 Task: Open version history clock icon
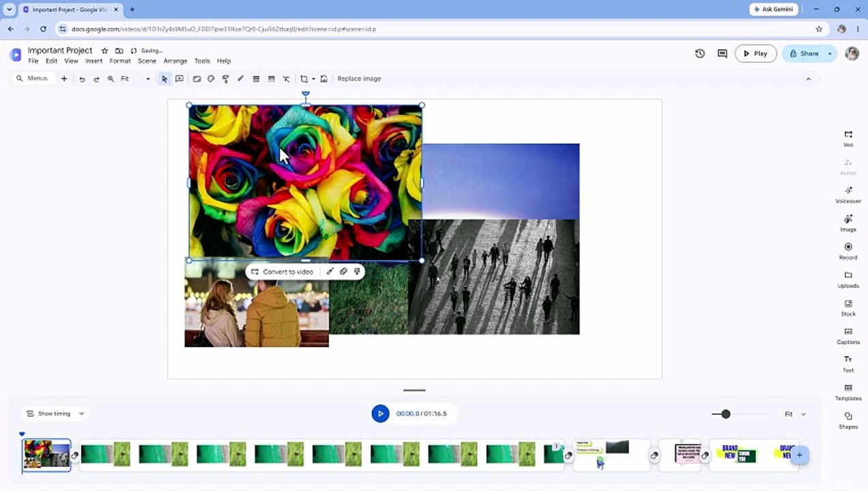pyautogui.click(x=700, y=53)
